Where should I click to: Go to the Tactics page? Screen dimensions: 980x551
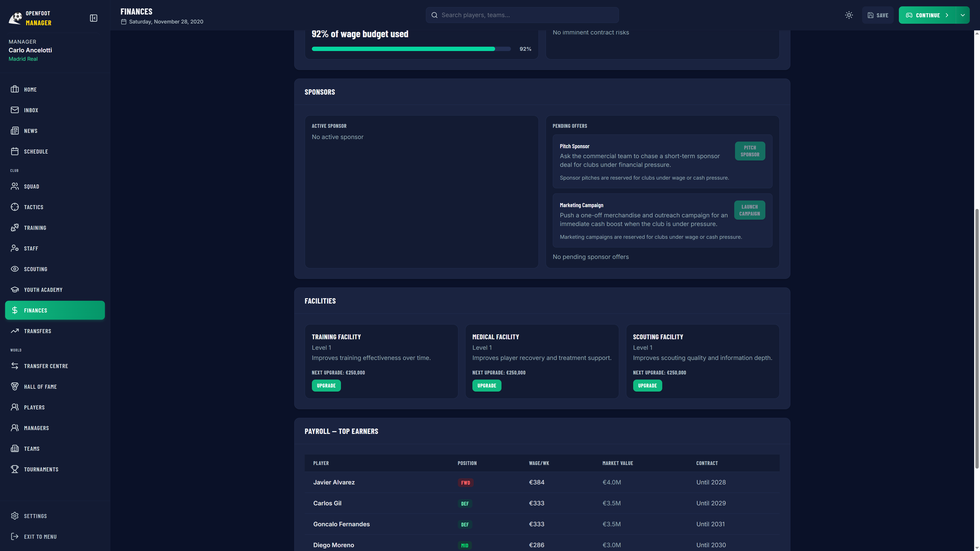55,207
